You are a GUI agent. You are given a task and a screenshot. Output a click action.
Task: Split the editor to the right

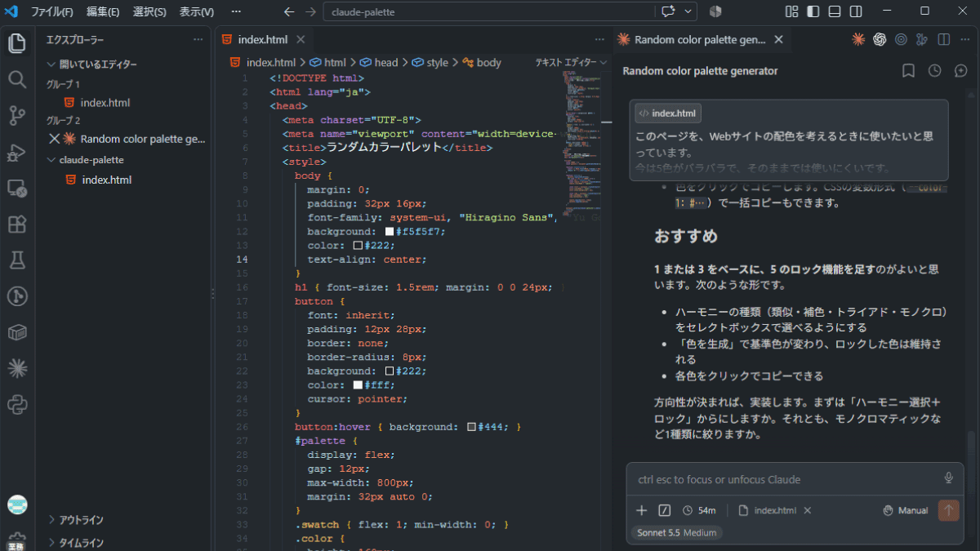point(943,39)
